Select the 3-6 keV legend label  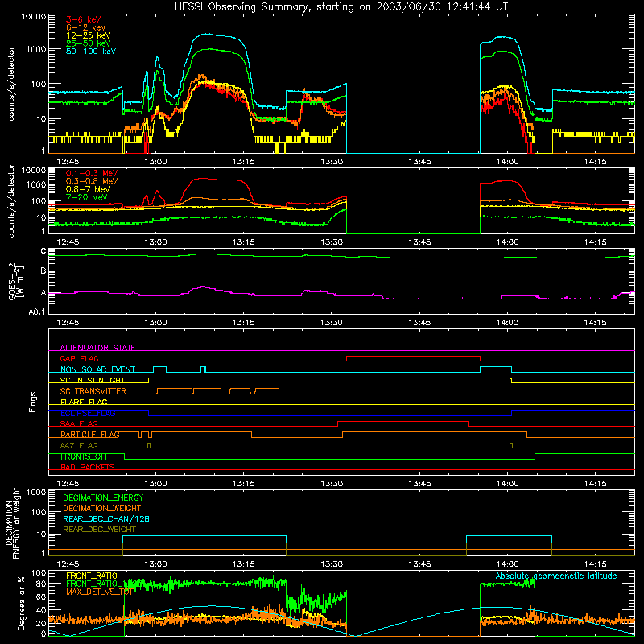click(84, 19)
